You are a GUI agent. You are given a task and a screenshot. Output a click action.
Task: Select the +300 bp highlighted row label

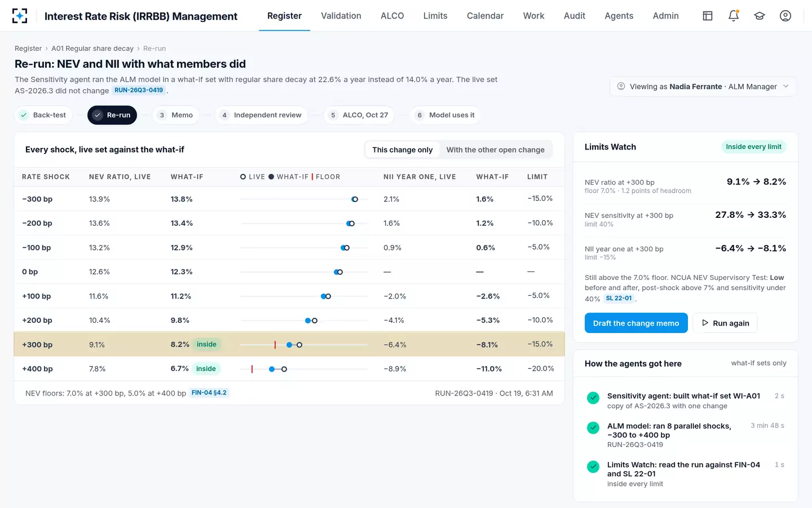[37, 345]
